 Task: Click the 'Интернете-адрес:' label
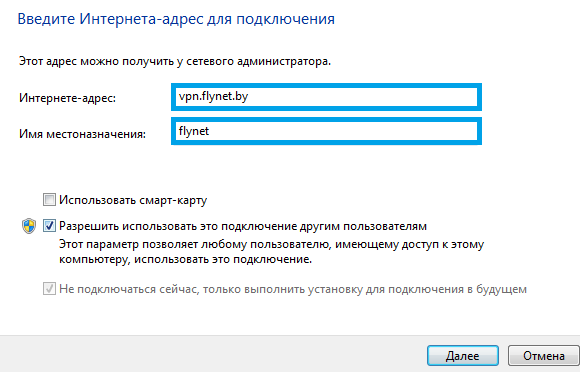point(67,98)
